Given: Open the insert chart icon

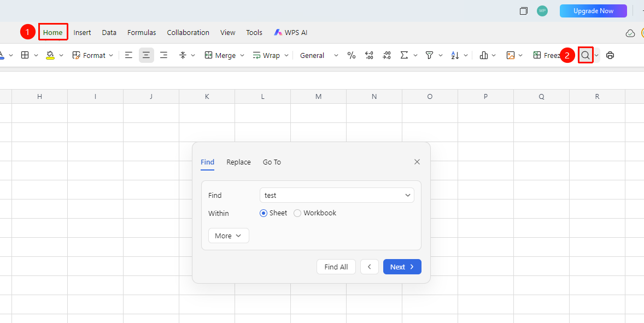Looking at the screenshot, I should [483, 55].
